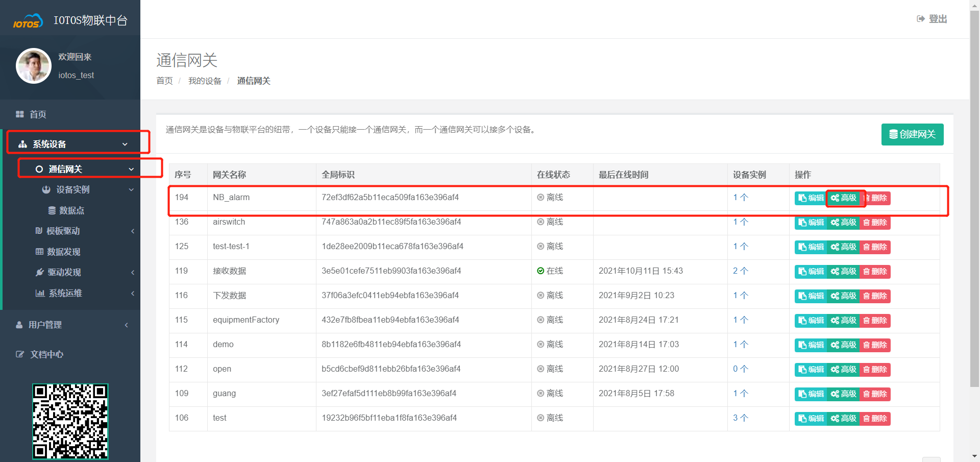Image resolution: width=980 pixels, height=462 pixels.
Task: Open 高级 settings for airswitch
Action: [x=843, y=223]
